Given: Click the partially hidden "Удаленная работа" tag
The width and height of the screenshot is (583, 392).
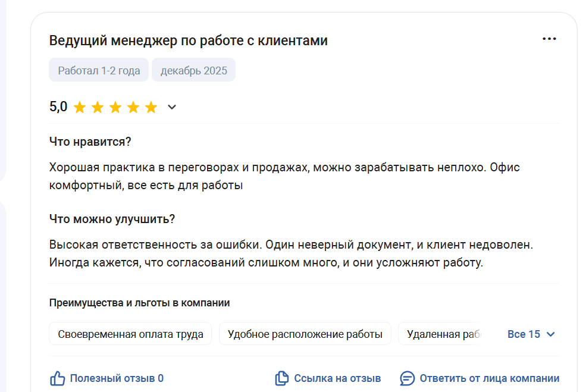Looking at the screenshot, I should click(x=443, y=334).
